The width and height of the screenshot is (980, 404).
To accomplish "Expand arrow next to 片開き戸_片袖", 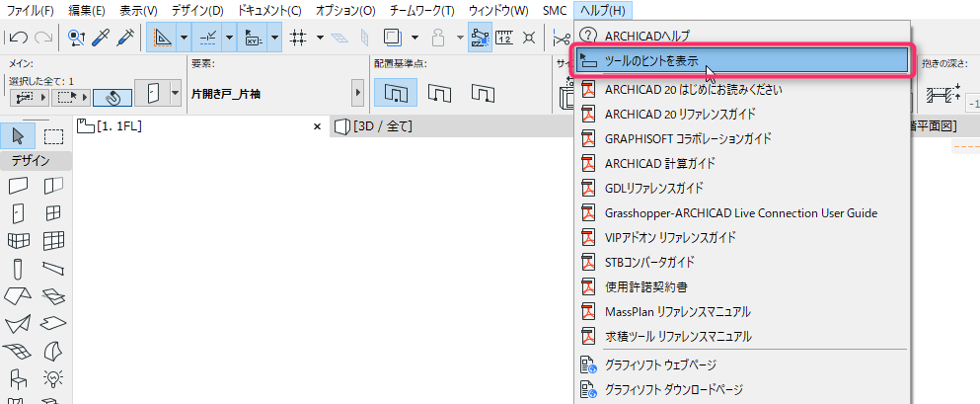I will (x=357, y=93).
